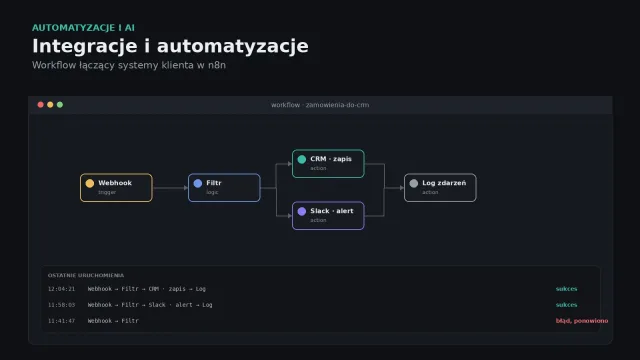The height and width of the screenshot is (360, 640).
Task: Click sukces status of 11:58:03 run
Action: click(x=567, y=304)
